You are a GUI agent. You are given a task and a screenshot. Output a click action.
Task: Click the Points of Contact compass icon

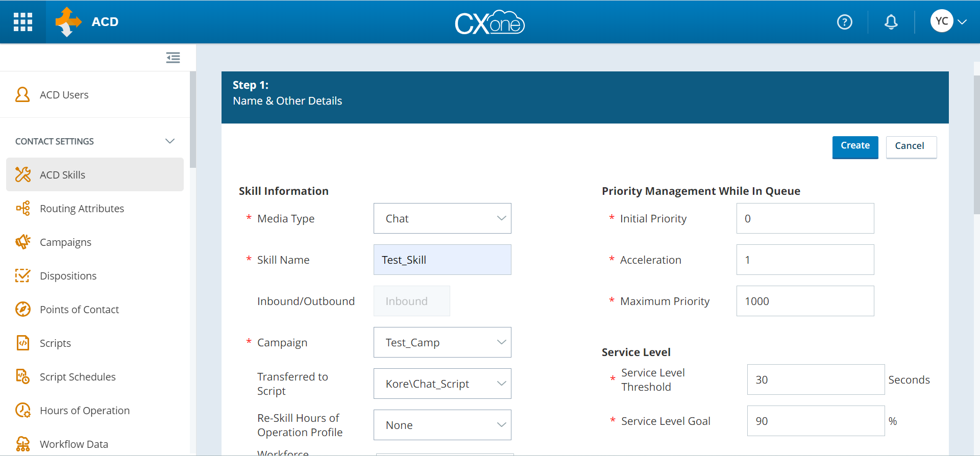[22, 310]
